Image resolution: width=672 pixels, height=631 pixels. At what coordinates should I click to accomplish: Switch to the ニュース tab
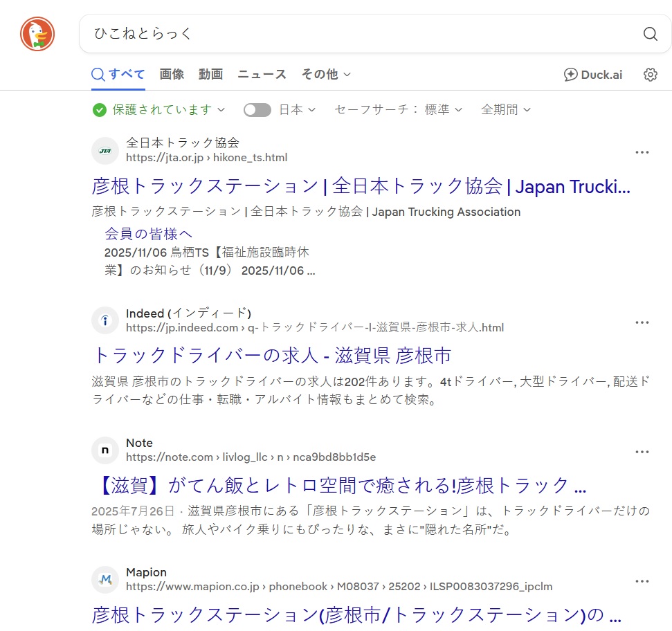[262, 75]
